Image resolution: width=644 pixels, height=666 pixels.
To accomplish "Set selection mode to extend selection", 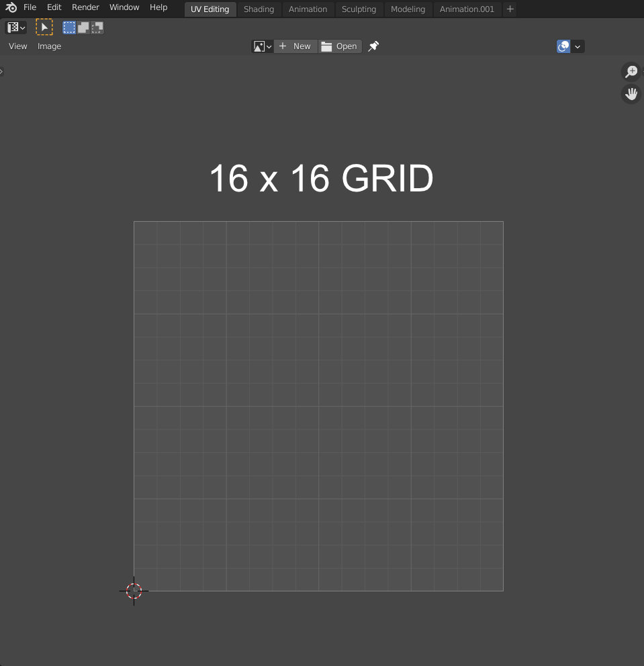I will click(x=83, y=28).
